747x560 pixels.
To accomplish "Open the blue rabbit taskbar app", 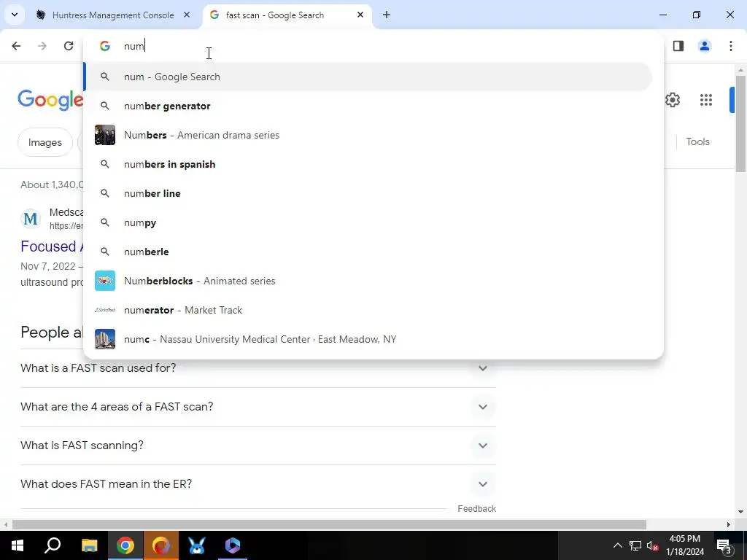I will [197, 545].
